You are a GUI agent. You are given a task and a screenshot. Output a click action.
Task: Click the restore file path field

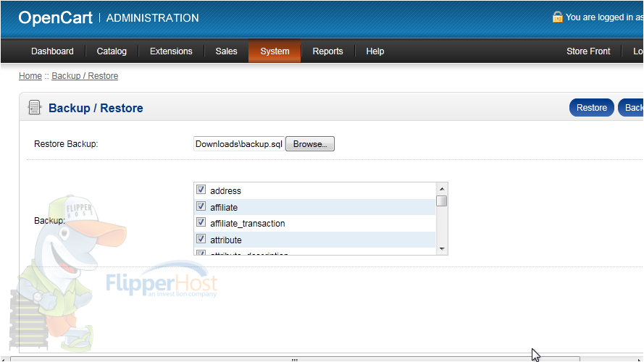point(239,144)
